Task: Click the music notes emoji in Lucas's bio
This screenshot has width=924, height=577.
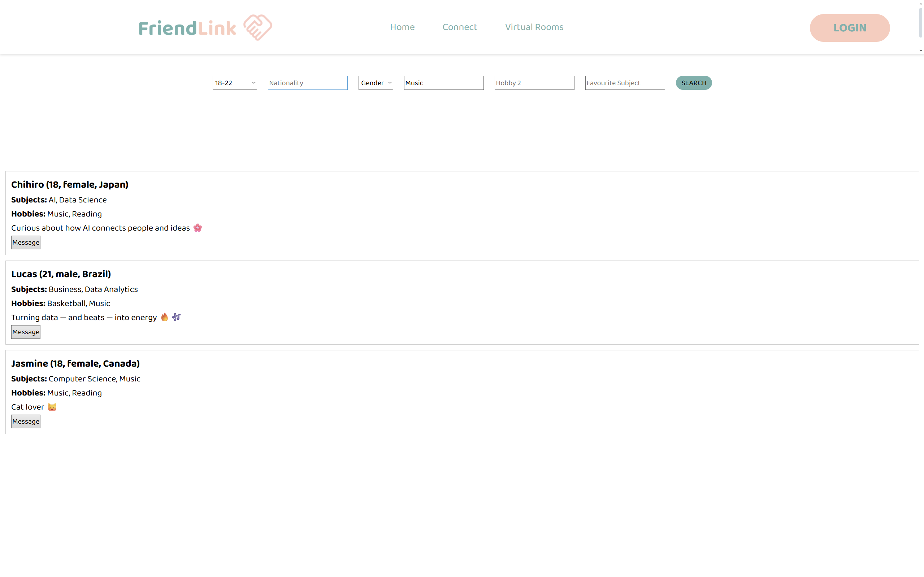Action: [176, 317]
